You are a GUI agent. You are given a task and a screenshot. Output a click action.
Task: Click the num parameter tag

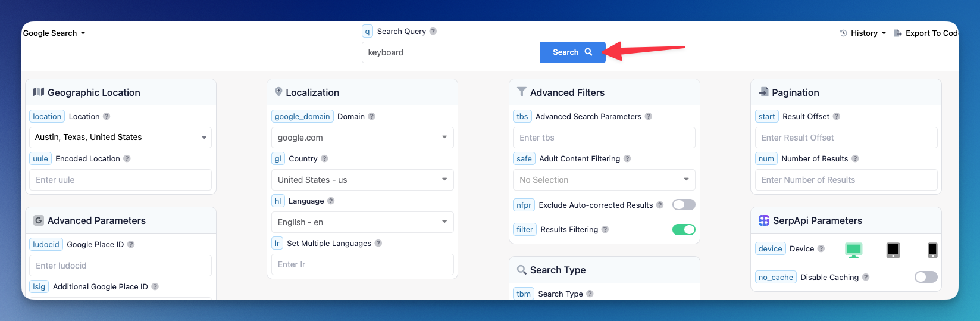tap(766, 158)
